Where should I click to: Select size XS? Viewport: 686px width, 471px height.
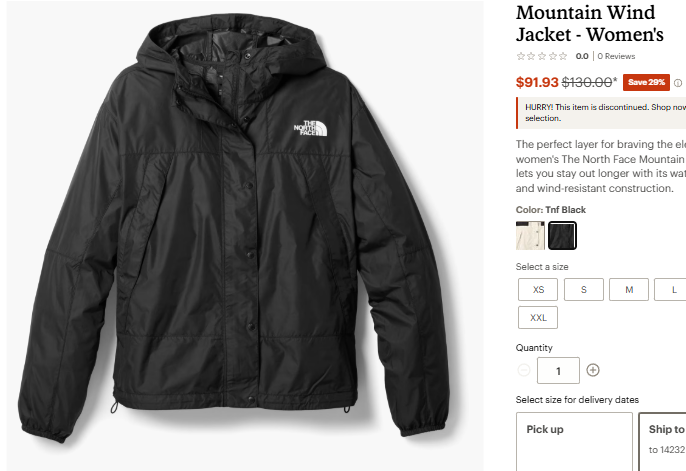click(538, 290)
